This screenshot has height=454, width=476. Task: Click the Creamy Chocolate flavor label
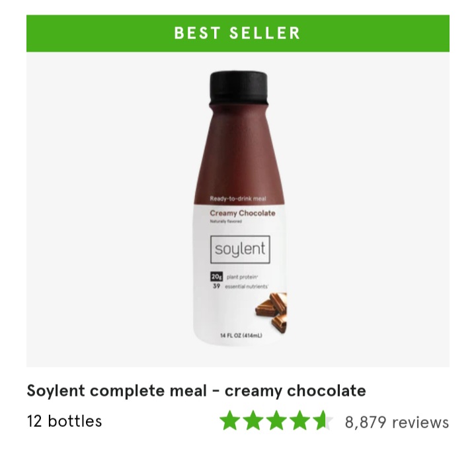pos(243,213)
